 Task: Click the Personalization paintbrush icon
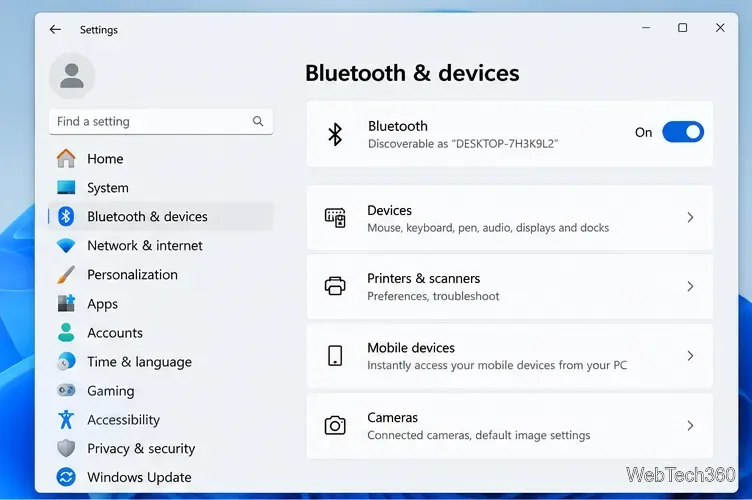point(66,275)
